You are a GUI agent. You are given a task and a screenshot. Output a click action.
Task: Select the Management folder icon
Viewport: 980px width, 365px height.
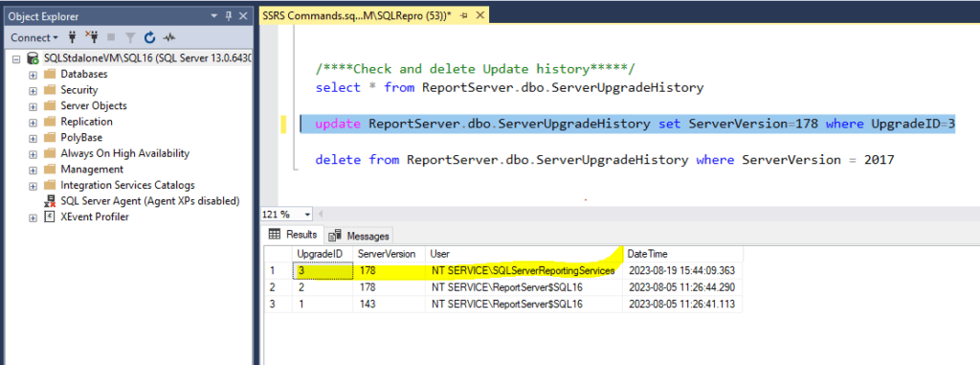pos(50,169)
